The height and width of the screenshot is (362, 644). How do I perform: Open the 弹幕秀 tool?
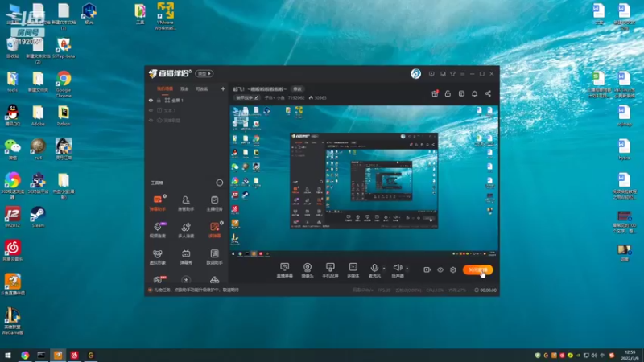coord(186,257)
